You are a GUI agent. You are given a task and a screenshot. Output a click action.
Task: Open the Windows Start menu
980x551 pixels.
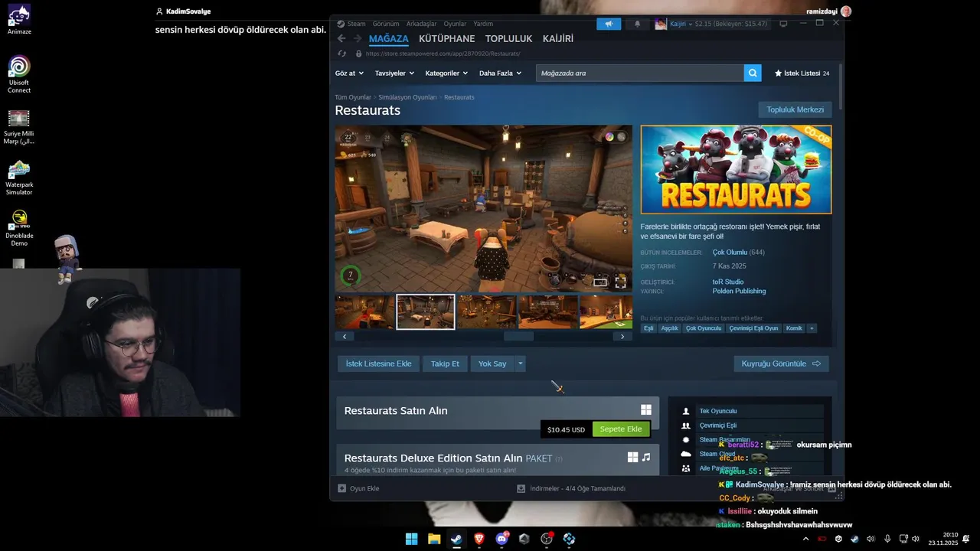[411, 539]
